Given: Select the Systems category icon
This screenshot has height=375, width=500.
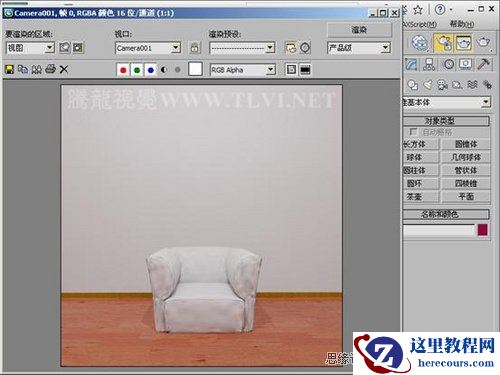Looking at the screenshot, I should click(487, 85).
